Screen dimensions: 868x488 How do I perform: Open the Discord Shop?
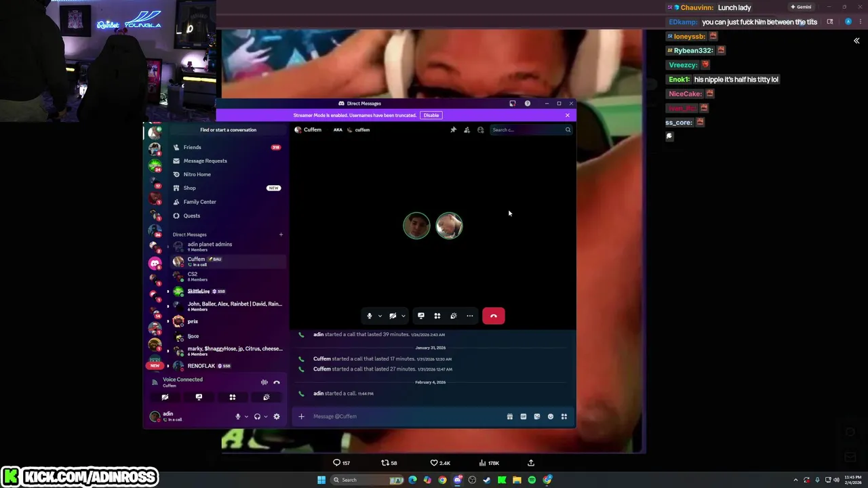tap(227, 188)
